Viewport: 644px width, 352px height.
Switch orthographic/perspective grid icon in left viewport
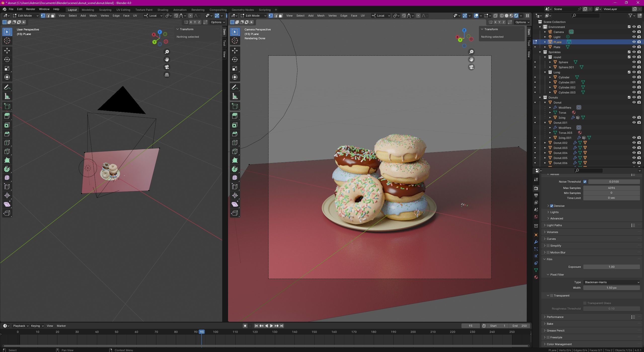pos(167,75)
